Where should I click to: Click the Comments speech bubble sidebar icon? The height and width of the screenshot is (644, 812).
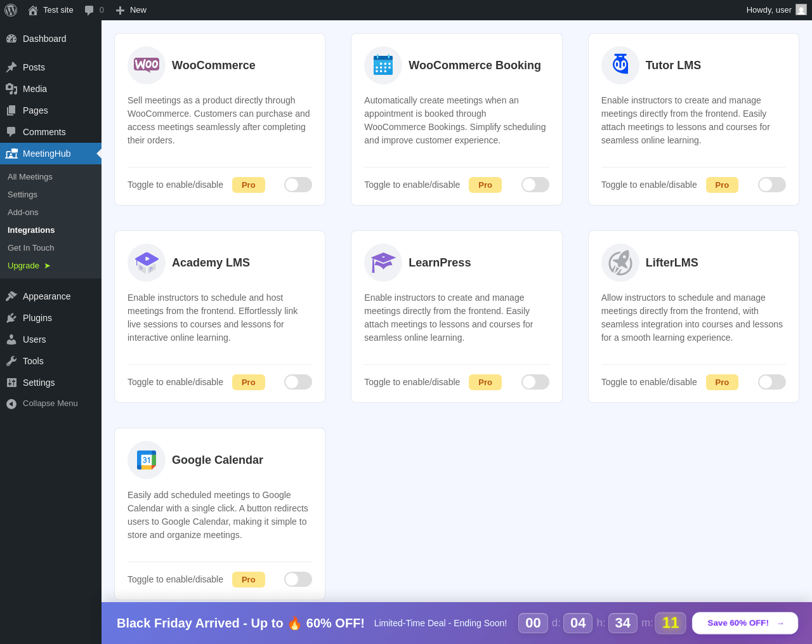(11, 132)
